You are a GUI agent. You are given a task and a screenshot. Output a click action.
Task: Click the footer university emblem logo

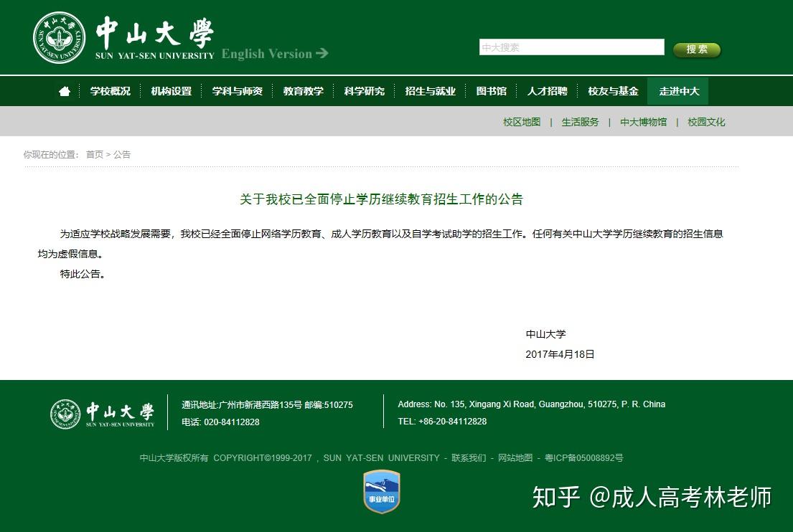click(65, 414)
